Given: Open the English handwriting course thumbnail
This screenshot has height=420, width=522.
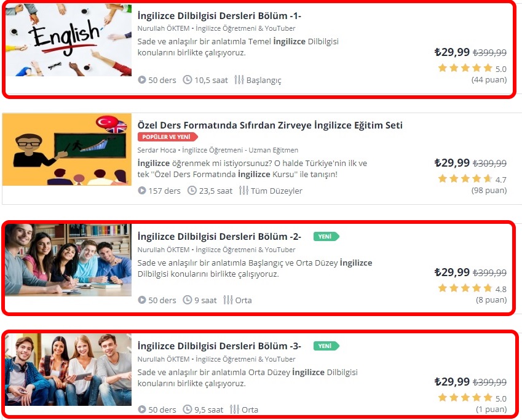Looking at the screenshot, I should [69, 40].
